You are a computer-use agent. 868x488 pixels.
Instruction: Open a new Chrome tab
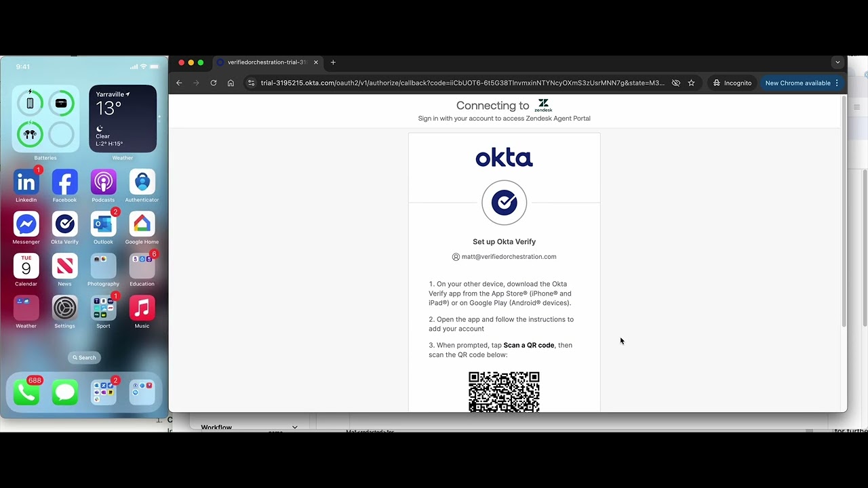(333, 62)
